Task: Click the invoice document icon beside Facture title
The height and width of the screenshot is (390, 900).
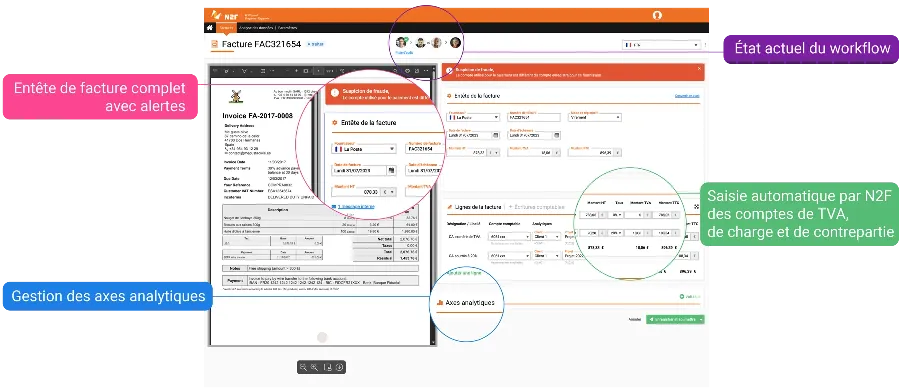Action: (215, 44)
